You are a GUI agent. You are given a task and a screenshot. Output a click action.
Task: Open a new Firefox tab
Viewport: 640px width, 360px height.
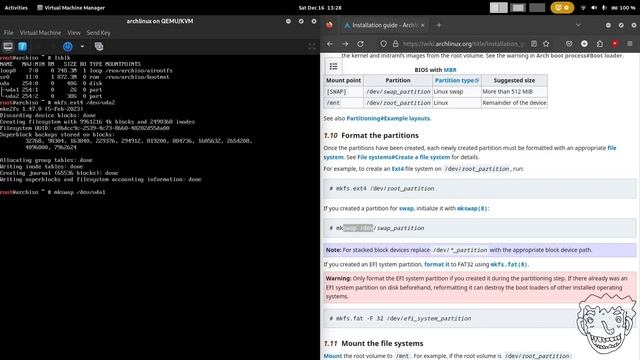[x=439, y=25]
